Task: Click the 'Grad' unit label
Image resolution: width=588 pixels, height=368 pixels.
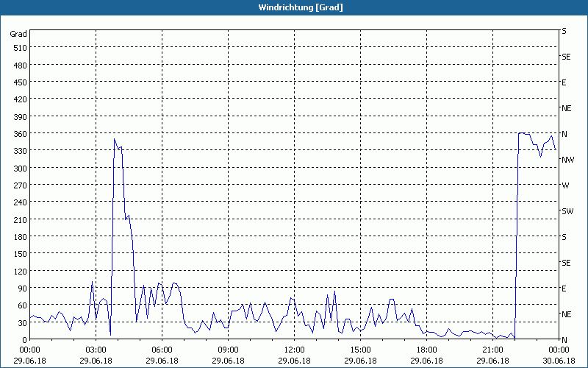Action: pyautogui.click(x=18, y=34)
